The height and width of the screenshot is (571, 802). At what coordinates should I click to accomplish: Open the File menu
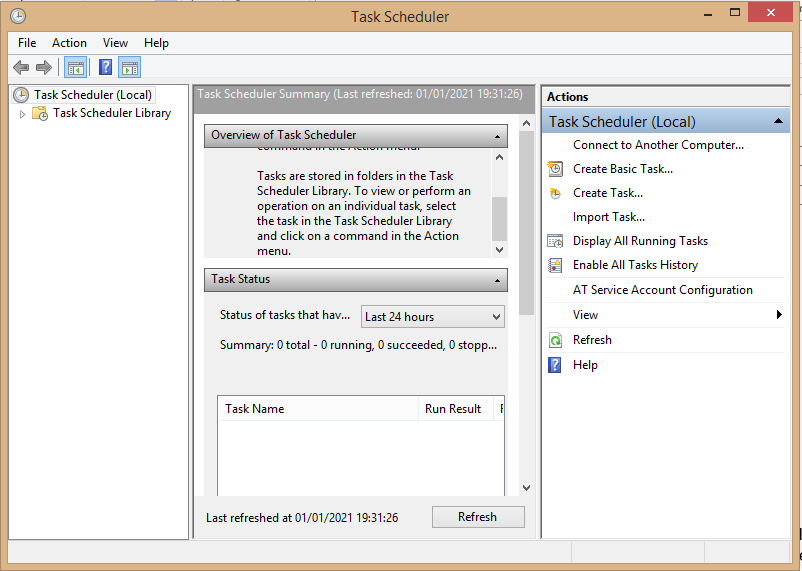coord(27,43)
